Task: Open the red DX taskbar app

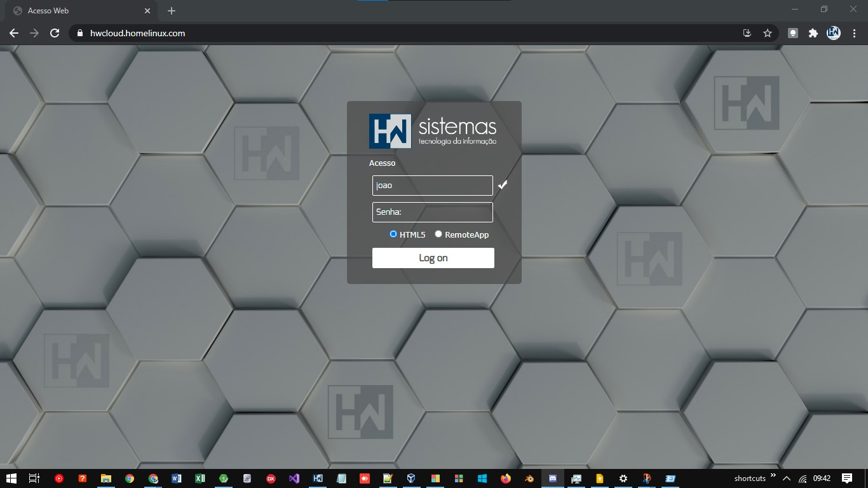Action: click(x=271, y=478)
